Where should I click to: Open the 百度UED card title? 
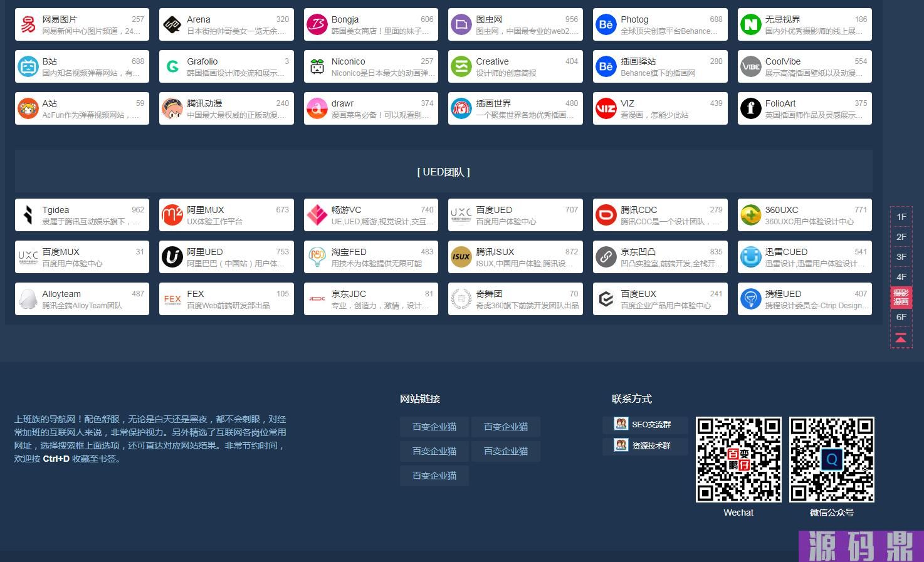(x=494, y=210)
